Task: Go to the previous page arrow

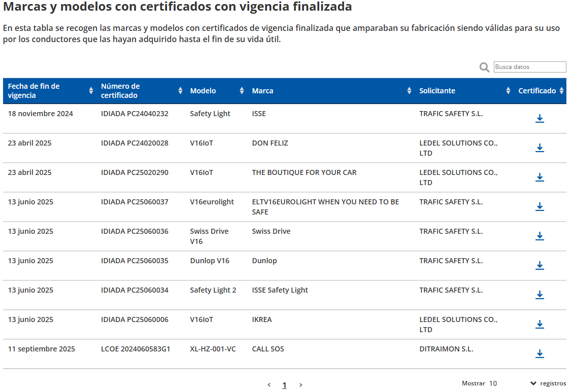Action: (x=269, y=385)
